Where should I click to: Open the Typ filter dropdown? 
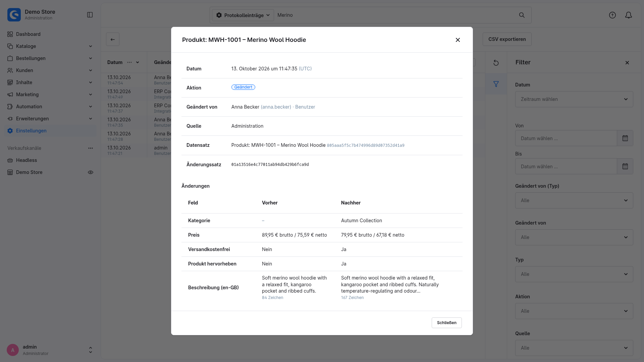(x=574, y=274)
